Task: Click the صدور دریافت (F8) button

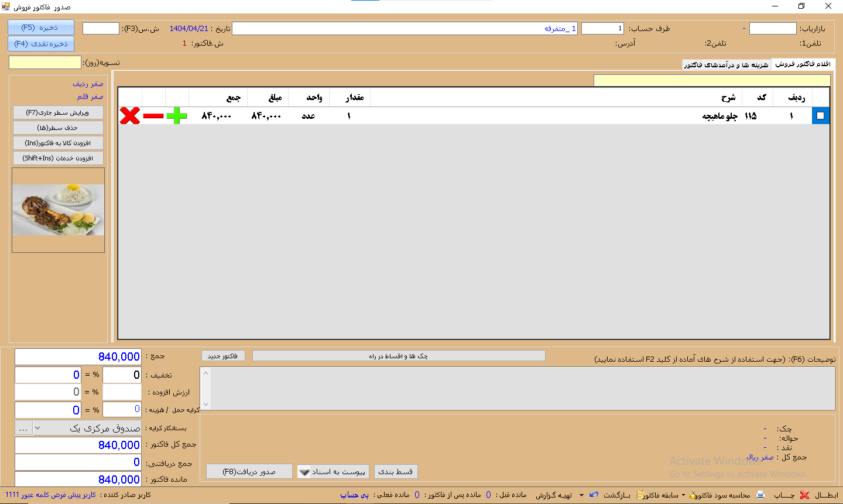Action: (249, 472)
